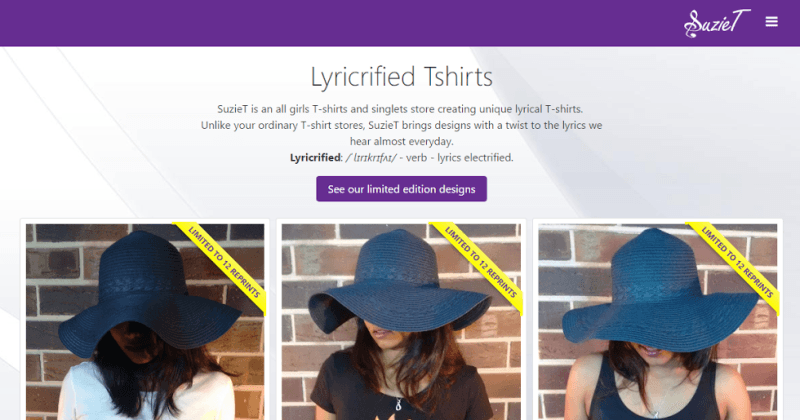Click the SuzieT logo in the header
Screen dimensions: 800x420
711,22
